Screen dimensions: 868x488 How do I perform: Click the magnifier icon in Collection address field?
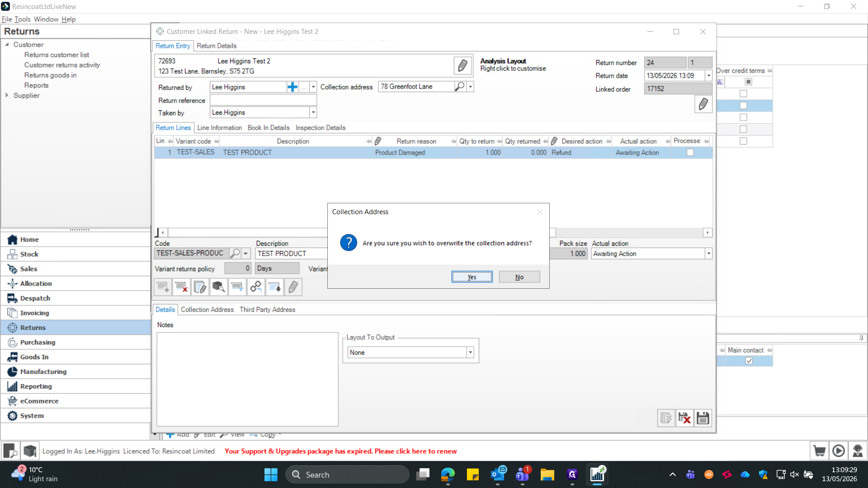click(x=459, y=86)
